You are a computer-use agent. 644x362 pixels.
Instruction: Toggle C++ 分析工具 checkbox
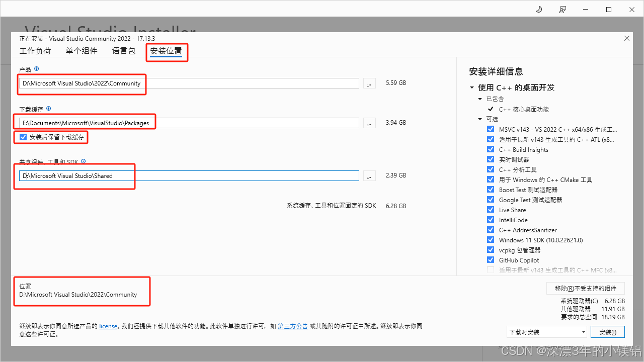pos(491,169)
